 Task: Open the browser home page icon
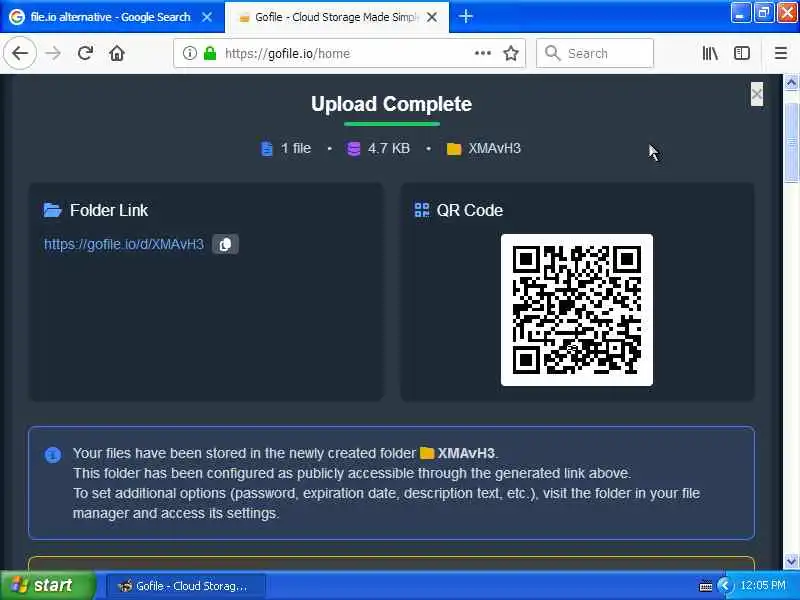117,53
